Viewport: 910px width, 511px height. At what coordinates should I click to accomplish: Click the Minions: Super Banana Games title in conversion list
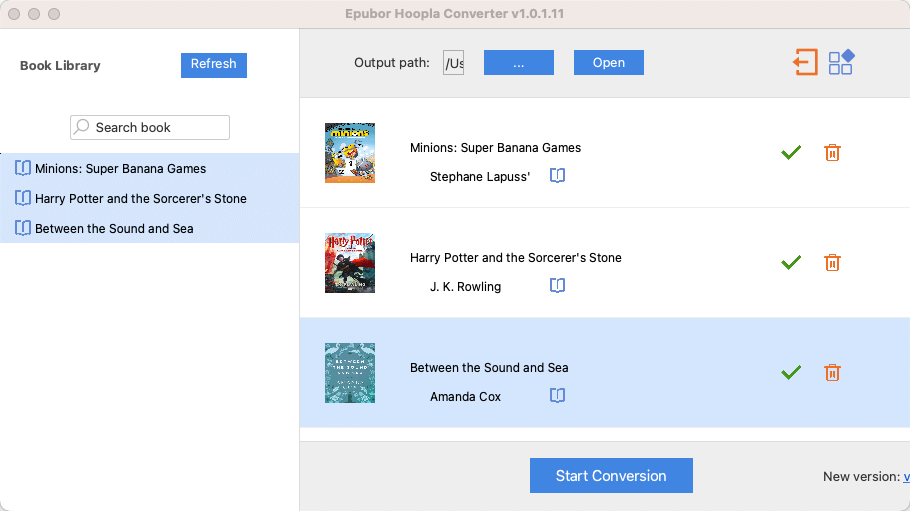coord(496,147)
